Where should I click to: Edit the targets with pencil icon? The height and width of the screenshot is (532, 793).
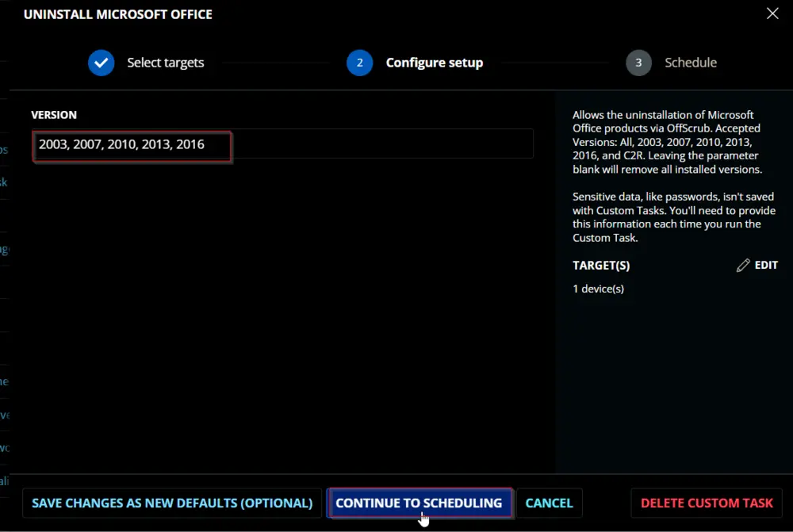[743, 266]
